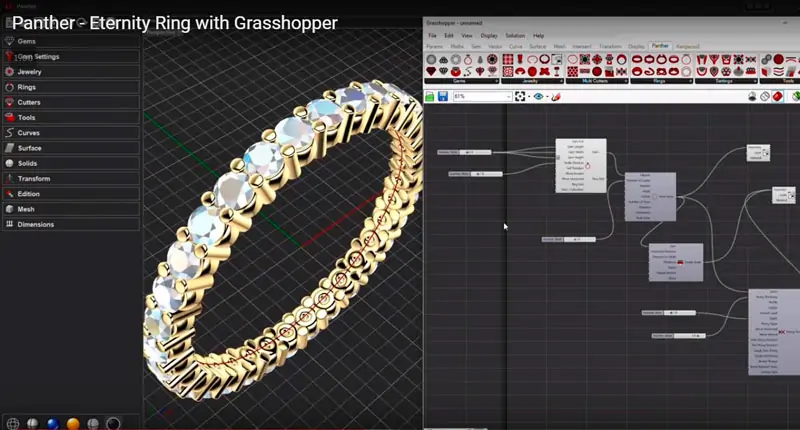Click the zoom extents icon
Viewport: 800px width, 430px height.
click(x=520, y=96)
